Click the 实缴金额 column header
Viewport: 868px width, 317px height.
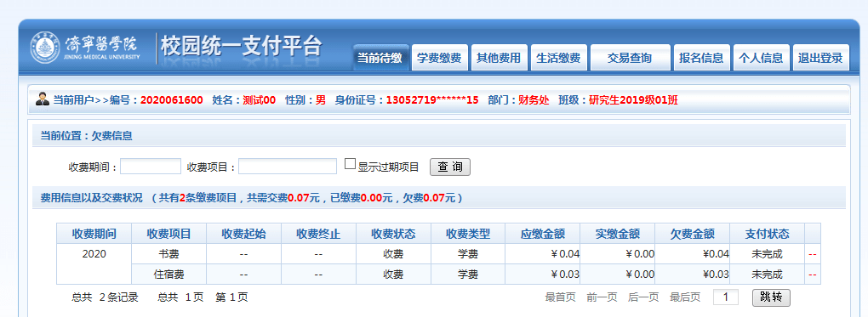617,234
